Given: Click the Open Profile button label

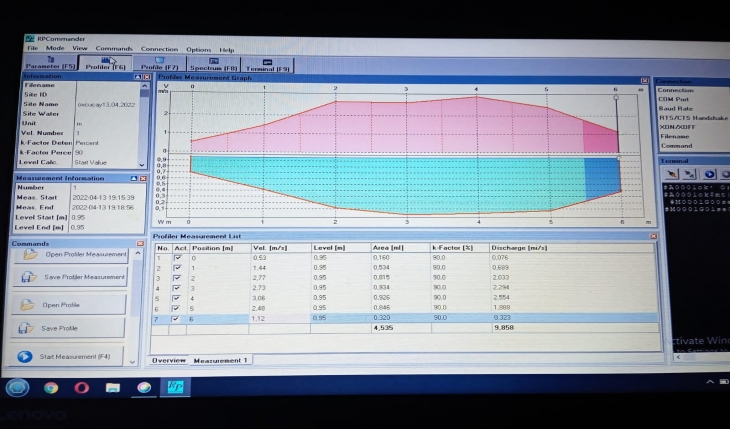Looking at the screenshot, I should pos(61,305).
